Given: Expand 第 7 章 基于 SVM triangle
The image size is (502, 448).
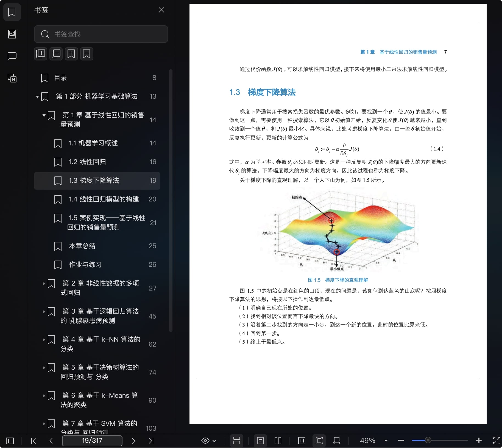Looking at the screenshot, I should click(x=44, y=424).
